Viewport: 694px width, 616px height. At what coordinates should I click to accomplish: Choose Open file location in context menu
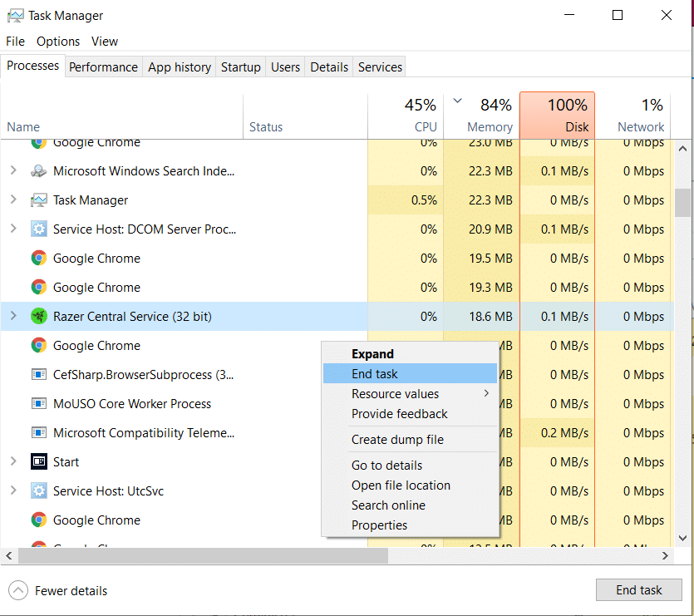(x=401, y=485)
